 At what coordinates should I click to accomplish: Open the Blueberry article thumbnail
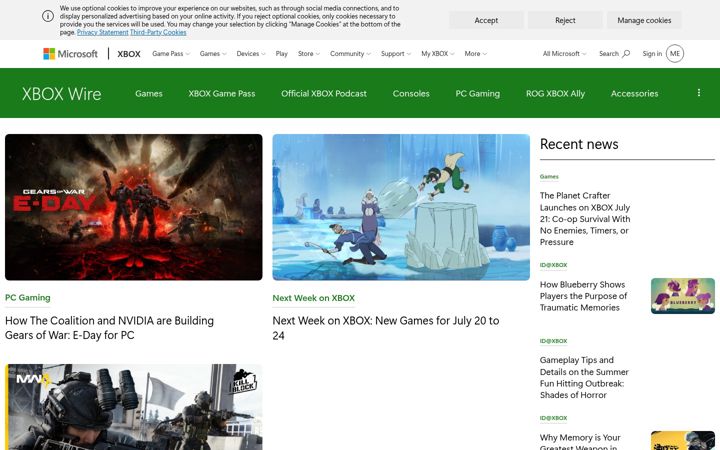(683, 296)
